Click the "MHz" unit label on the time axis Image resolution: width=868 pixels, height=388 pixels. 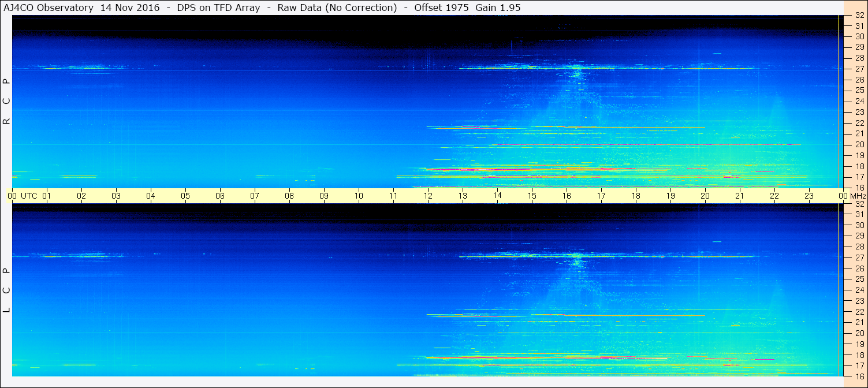tap(857, 196)
